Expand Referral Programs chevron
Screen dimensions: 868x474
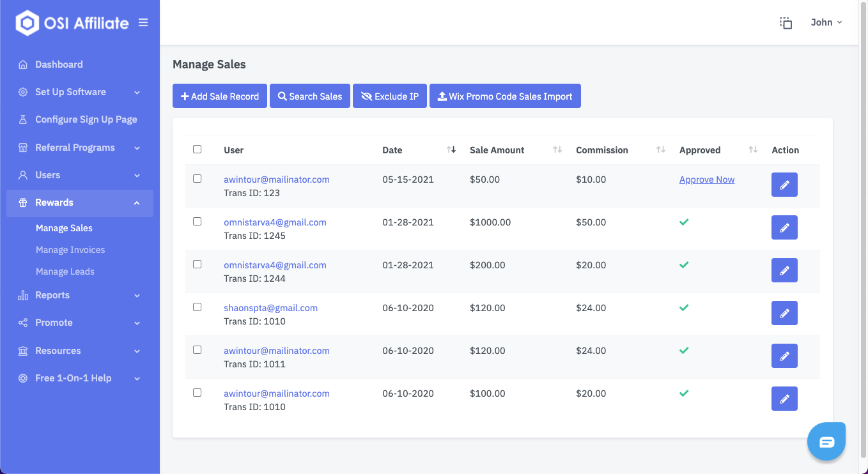coord(137,148)
